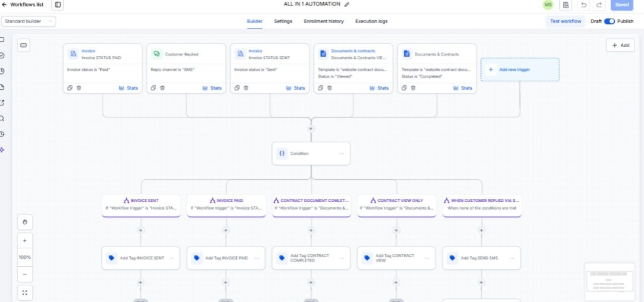View Stats for Invoice STATUS PAID trigger

pos(129,88)
